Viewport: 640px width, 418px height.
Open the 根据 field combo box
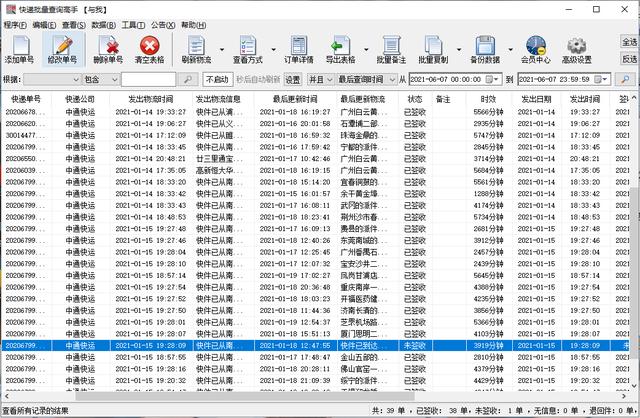click(x=52, y=79)
